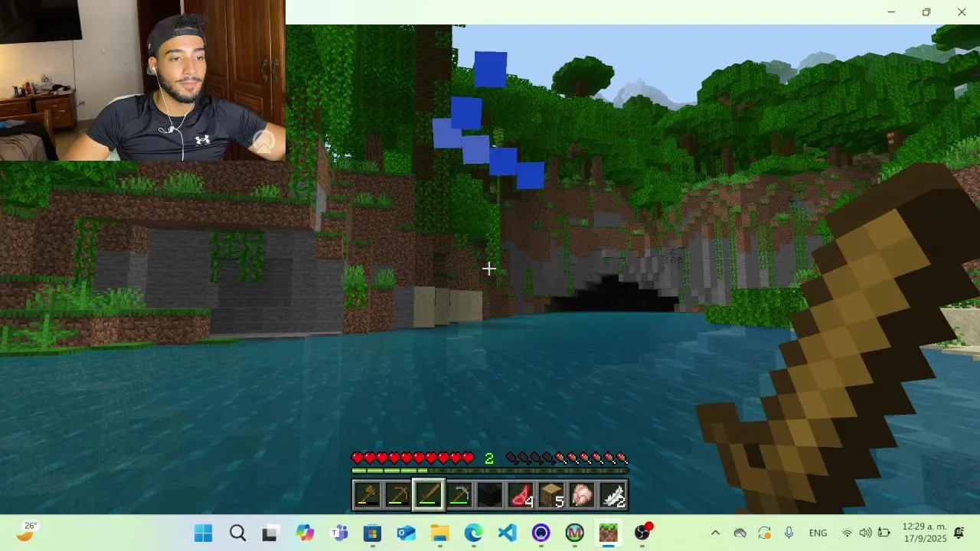
Task: Open Visual Studio Code from taskbar
Action: coord(507,533)
